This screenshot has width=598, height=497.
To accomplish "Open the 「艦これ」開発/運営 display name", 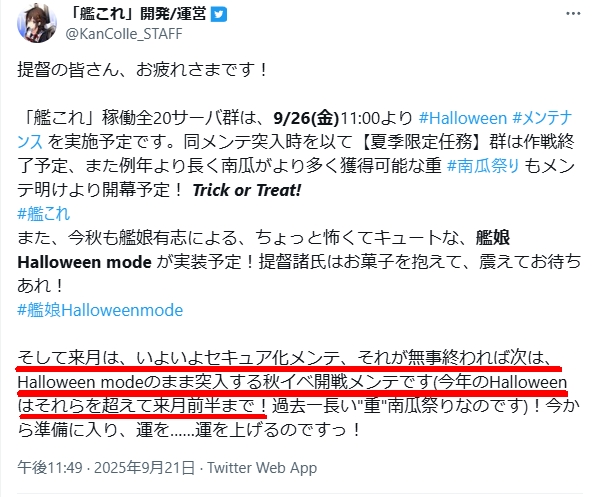I will coord(137,14).
